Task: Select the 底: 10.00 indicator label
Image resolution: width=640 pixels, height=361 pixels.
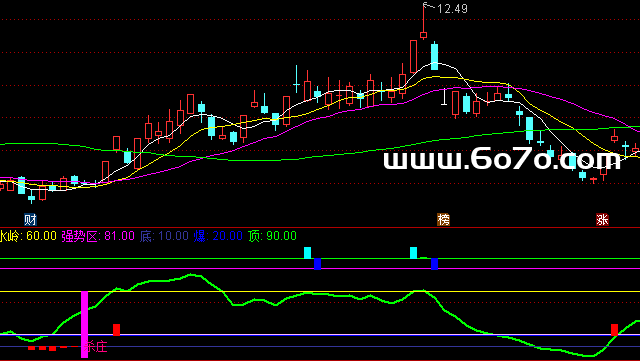Action: [x=164, y=236]
